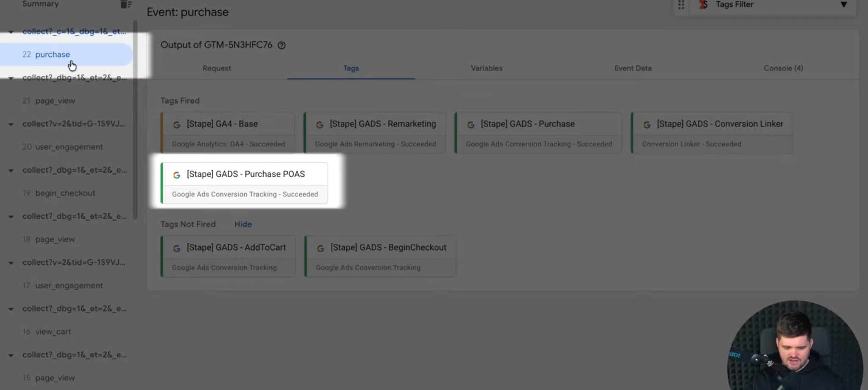Screen dimensions: 868x390
Task: Click Google icon on GADS - Conversion Linker tag
Action: [647, 124]
